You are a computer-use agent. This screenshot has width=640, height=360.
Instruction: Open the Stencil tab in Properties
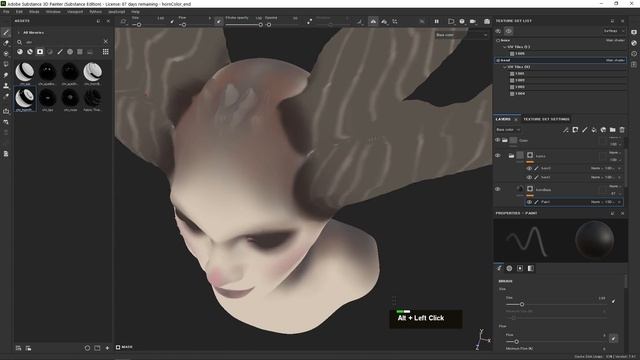click(520, 268)
